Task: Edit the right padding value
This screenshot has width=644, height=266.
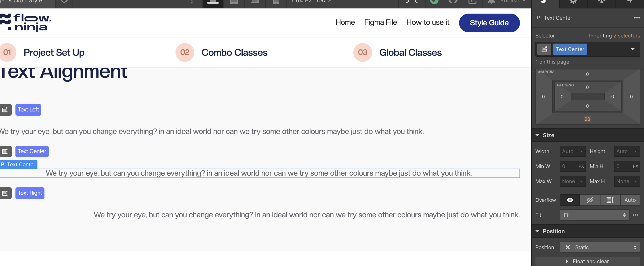Action: pyautogui.click(x=612, y=97)
